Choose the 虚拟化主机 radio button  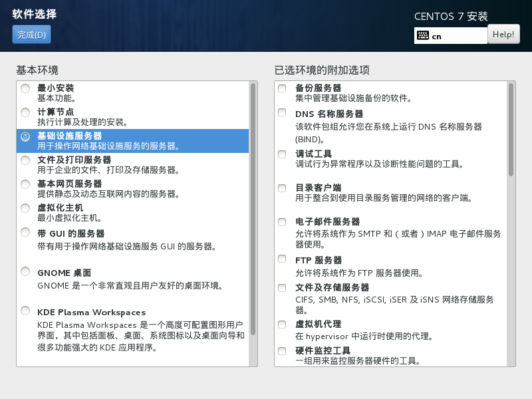pyautogui.click(x=25, y=208)
